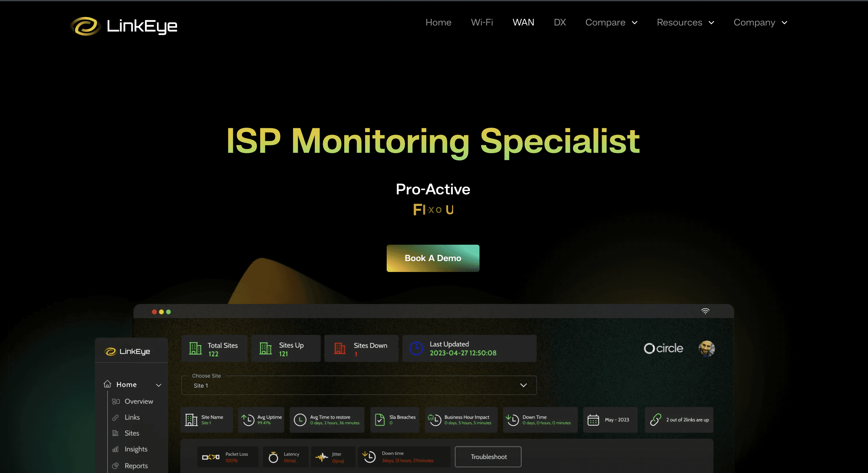
Task: Click the '2 out of 2links are up' text
Action: [x=687, y=420]
